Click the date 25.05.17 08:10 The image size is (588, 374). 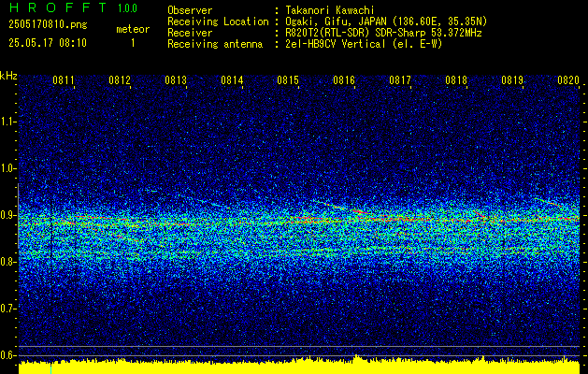(48, 43)
